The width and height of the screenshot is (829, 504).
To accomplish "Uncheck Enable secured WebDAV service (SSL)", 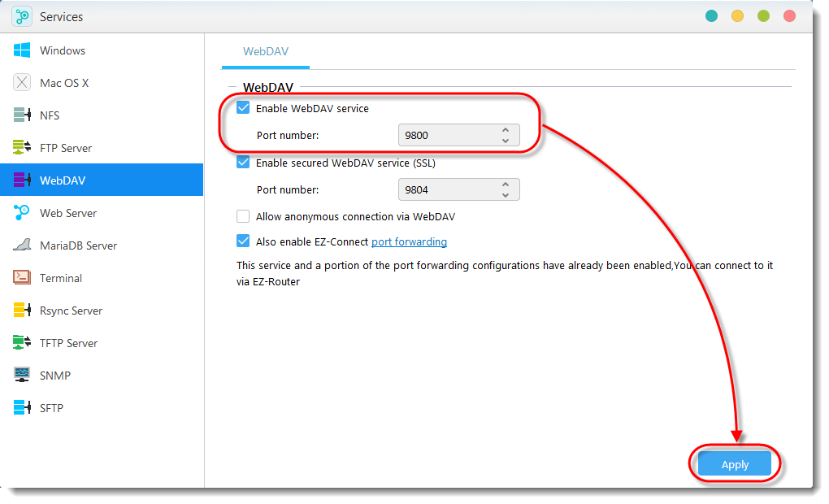I will (x=242, y=162).
